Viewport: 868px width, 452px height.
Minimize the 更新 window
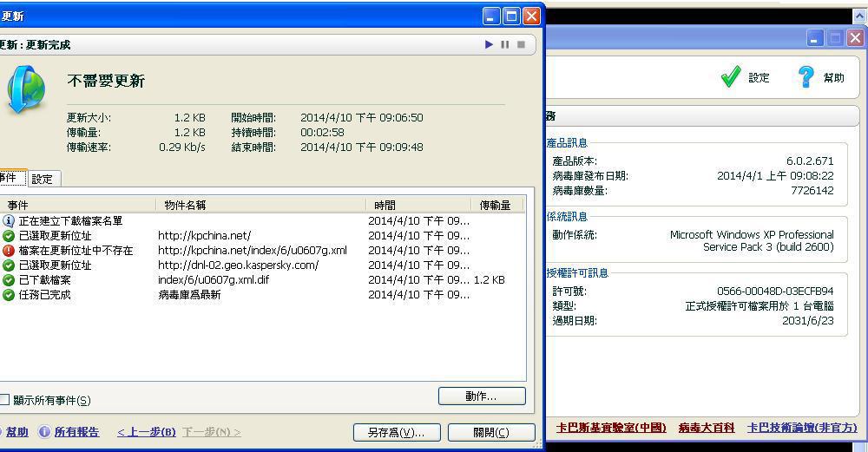[x=491, y=16]
